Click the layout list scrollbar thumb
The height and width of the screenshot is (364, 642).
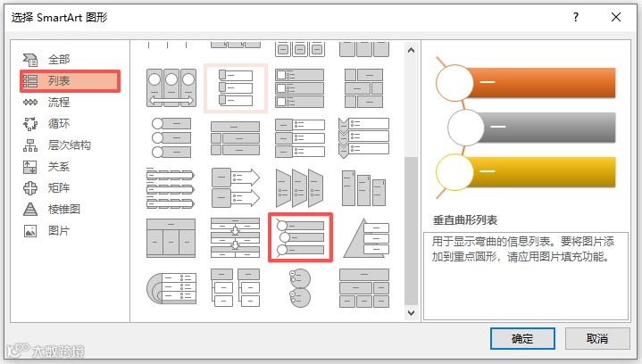point(411,231)
